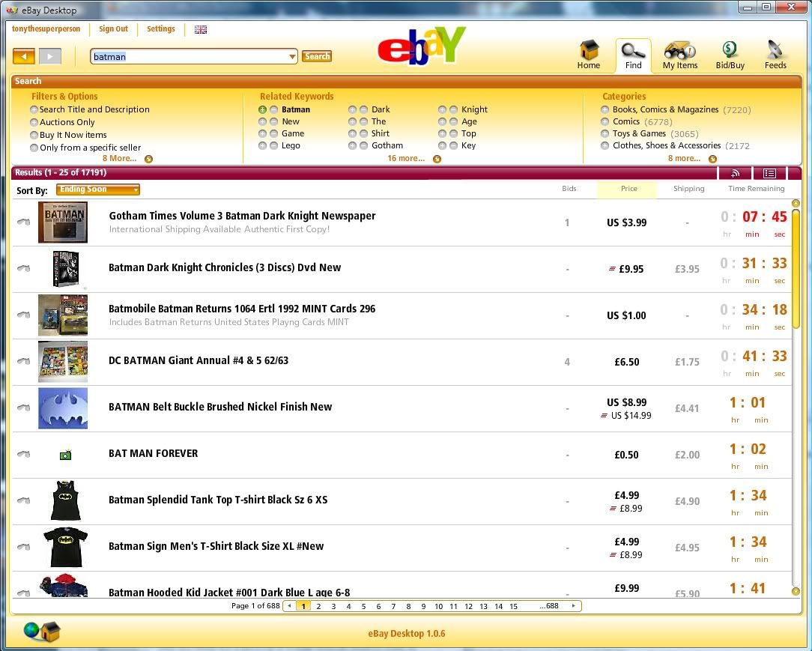Image resolution: width=812 pixels, height=651 pixels.
Task: Click the minus icon for keyword Dark
Action: coord(363,110)
